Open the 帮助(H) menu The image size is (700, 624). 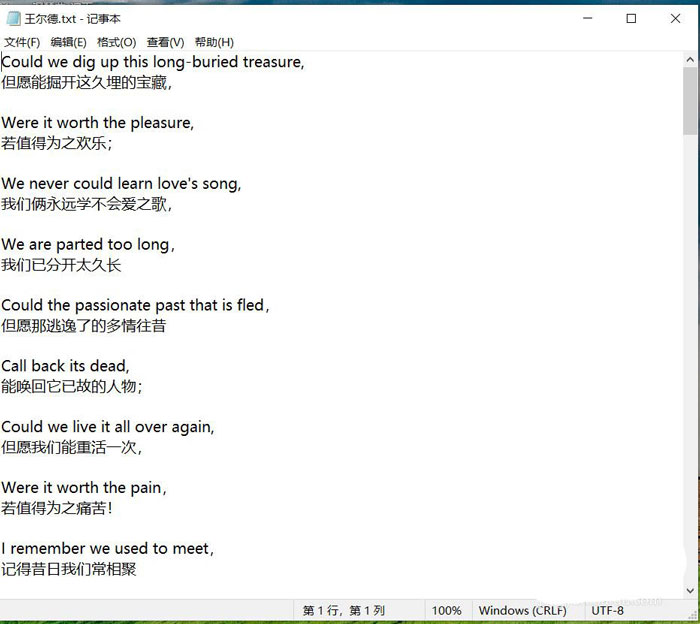click(214, 42)
